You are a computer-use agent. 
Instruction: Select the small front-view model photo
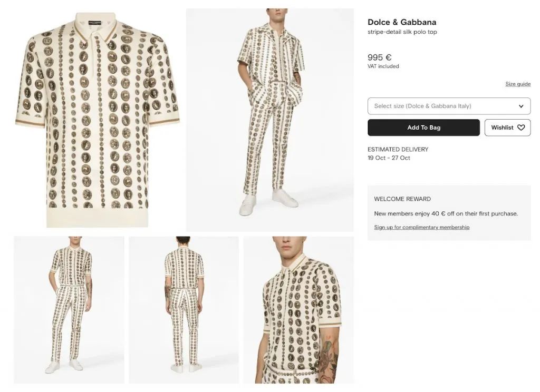[69, 310]
